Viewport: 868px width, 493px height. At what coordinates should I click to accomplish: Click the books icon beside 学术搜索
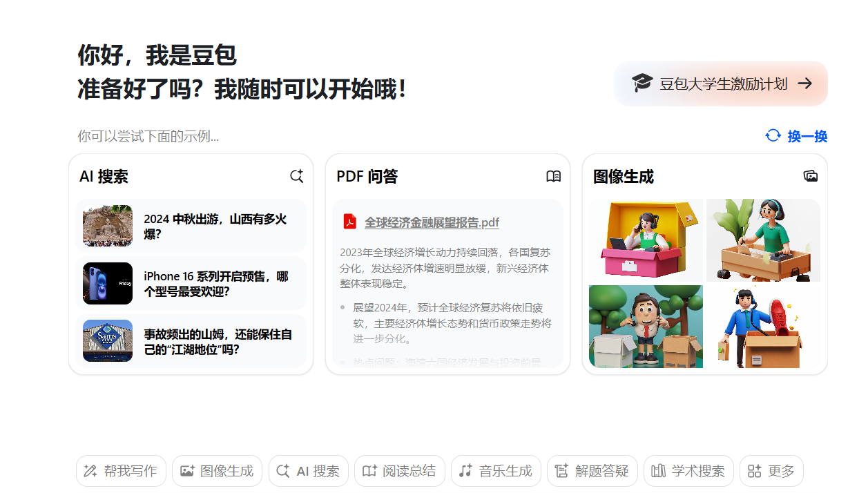coord(658,471)
